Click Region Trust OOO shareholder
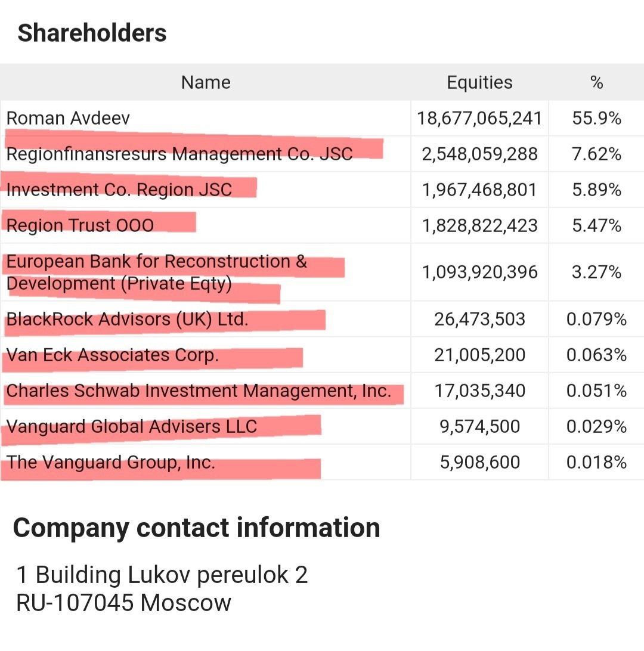The height and width of the screenshot is (651, 644). (x=80, y=225)
